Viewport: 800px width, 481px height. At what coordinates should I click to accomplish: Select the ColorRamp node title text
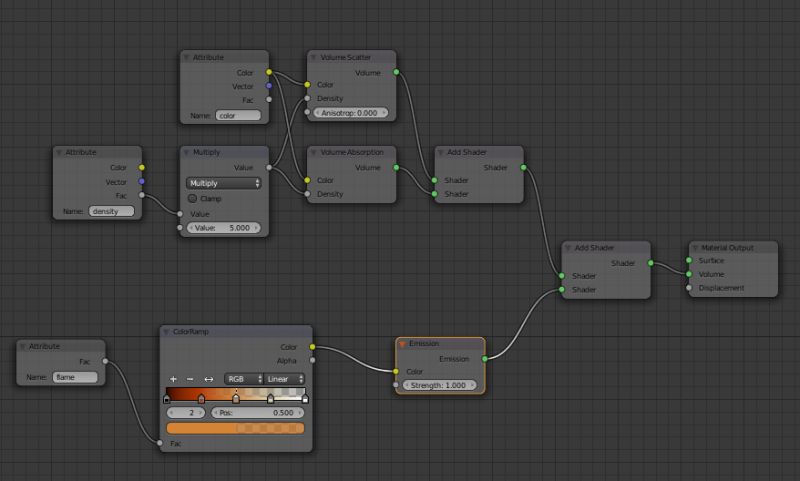click(191, 332)
